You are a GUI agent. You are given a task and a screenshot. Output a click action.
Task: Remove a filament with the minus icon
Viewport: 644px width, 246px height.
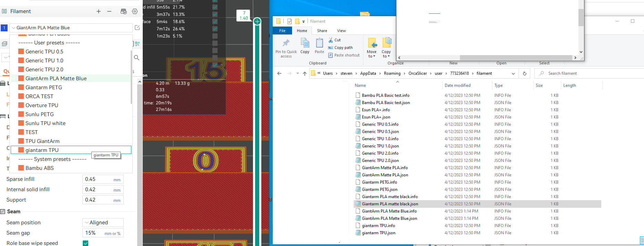point(109,11)
